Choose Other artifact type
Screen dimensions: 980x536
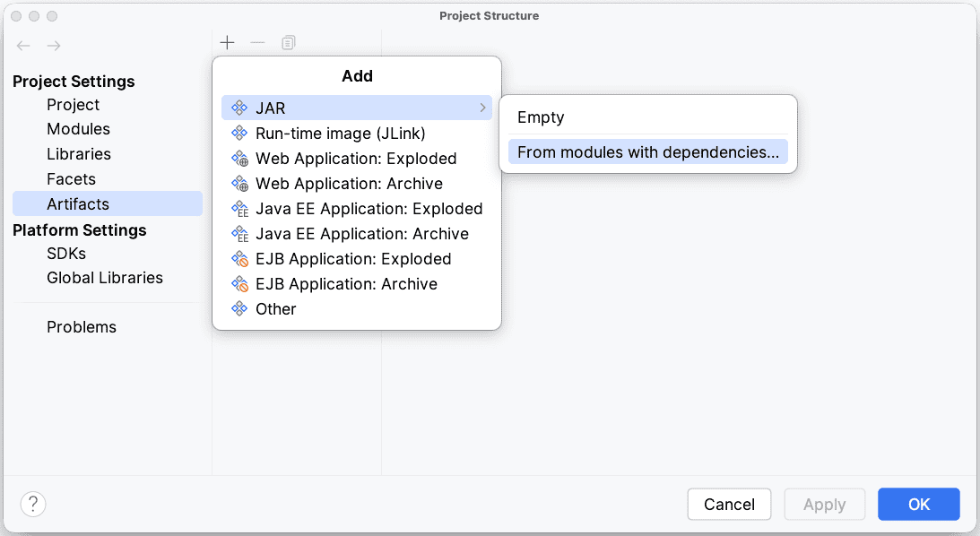(275, 309)
